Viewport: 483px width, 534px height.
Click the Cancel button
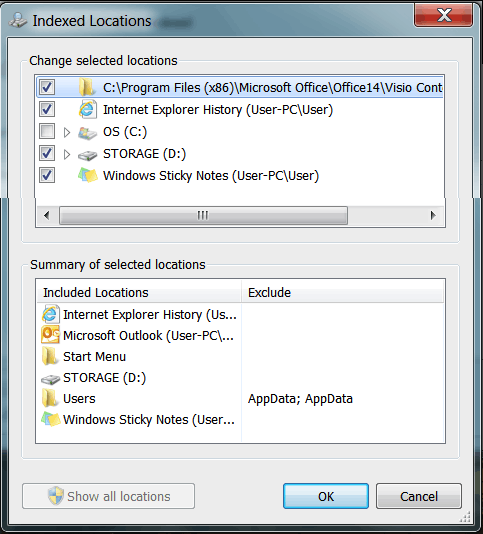[419, 496]
